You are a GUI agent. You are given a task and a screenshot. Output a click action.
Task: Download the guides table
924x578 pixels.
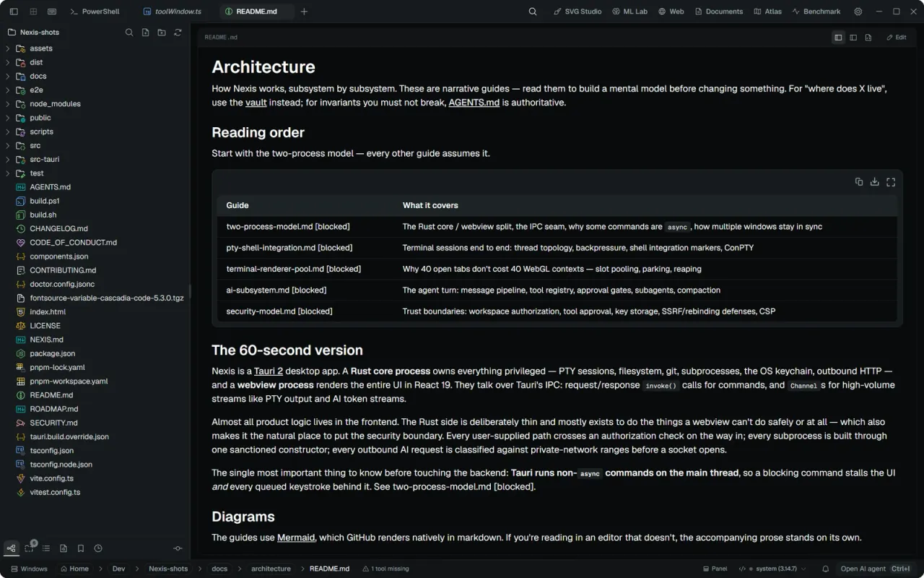(x=875, y=182)
